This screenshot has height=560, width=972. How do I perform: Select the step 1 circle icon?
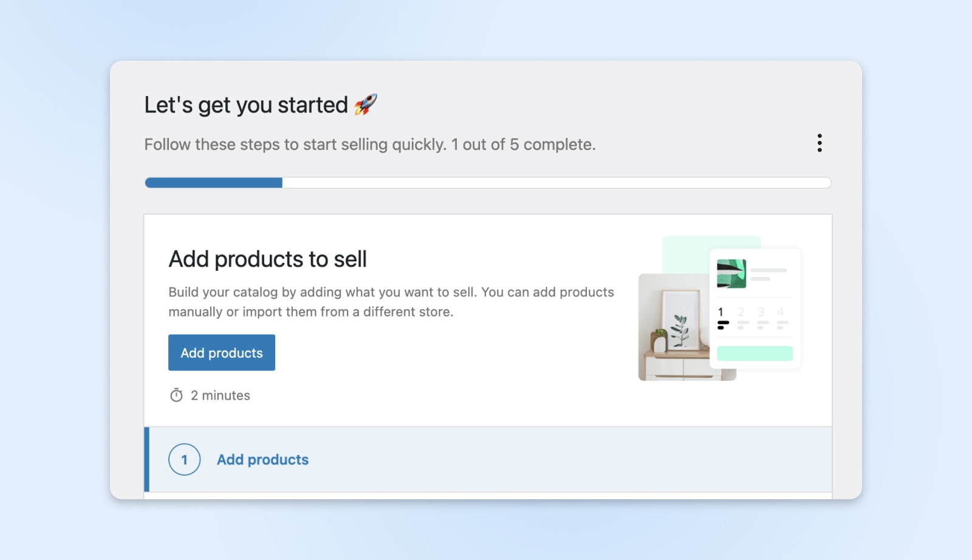184,460
